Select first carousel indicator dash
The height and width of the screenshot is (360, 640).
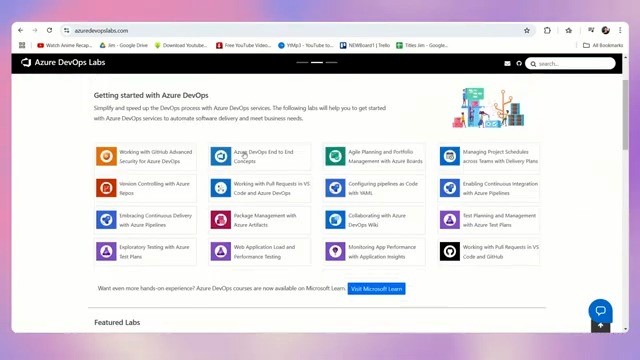point(302,62)
